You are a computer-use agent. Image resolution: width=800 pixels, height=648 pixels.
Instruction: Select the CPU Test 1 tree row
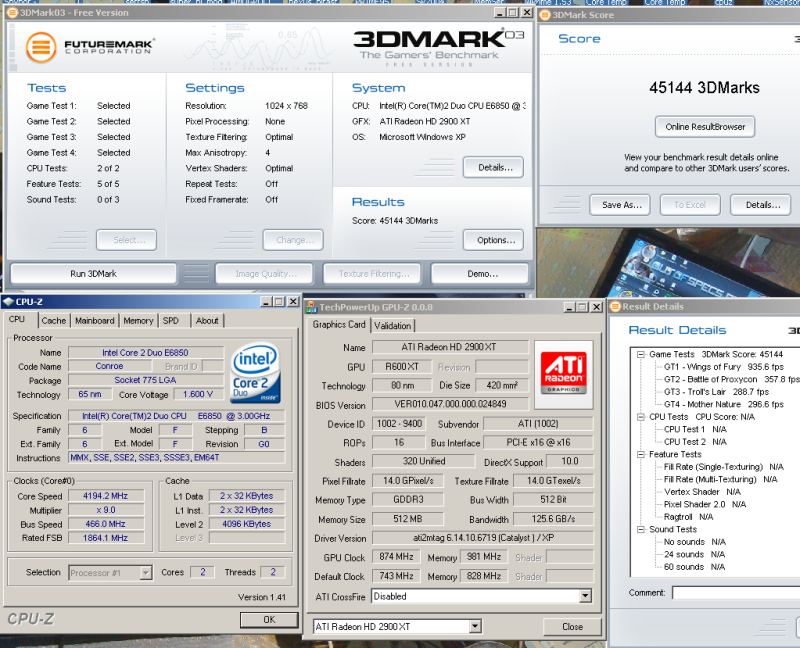pyautogui.click(x=695, y=429)
